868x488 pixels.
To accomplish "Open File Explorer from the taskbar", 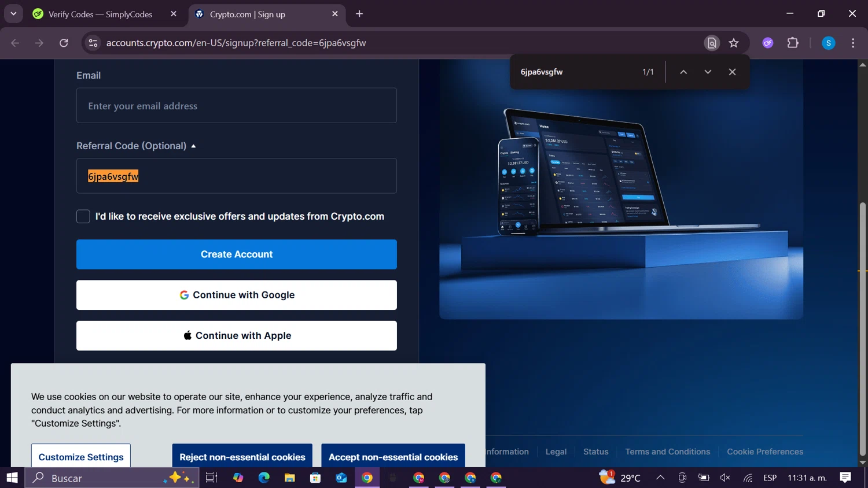I will pos(290,478).
